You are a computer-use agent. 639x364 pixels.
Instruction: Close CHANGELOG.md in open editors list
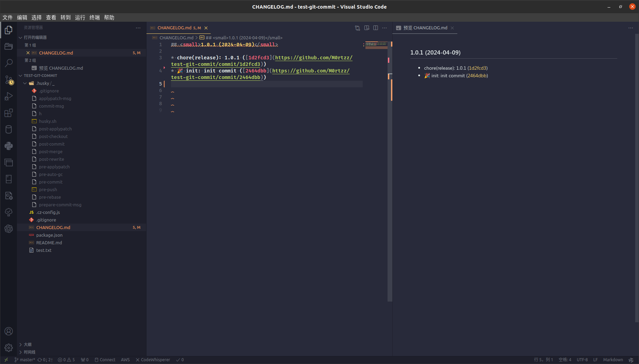coord(28,53)
